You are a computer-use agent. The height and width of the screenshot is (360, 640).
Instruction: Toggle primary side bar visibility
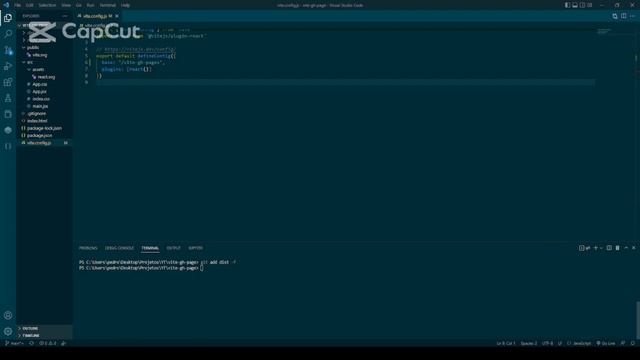point(567,5)
